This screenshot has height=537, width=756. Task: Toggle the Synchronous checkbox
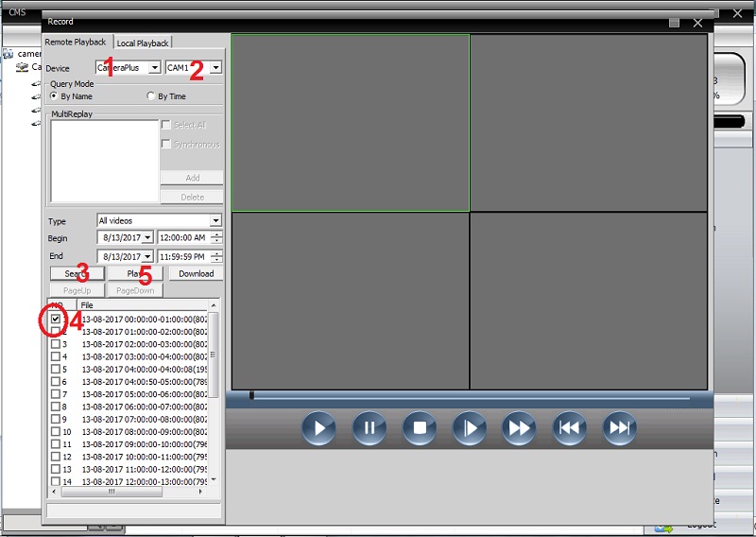(166, 144)
